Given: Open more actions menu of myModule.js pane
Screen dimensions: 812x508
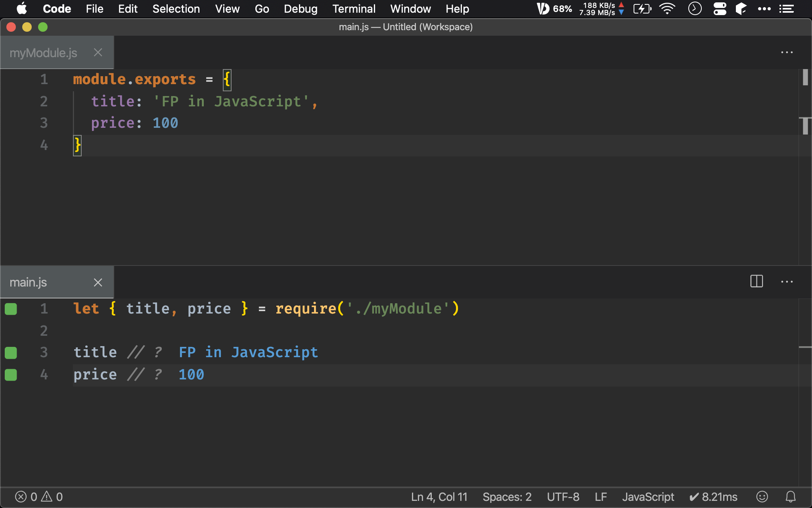Looking at the screenshot, I should click(x=787, y=52).
